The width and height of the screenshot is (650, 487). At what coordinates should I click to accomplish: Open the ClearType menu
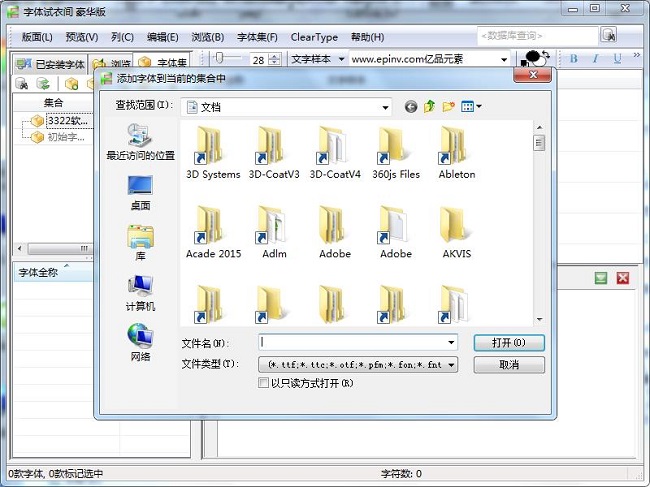314,37
